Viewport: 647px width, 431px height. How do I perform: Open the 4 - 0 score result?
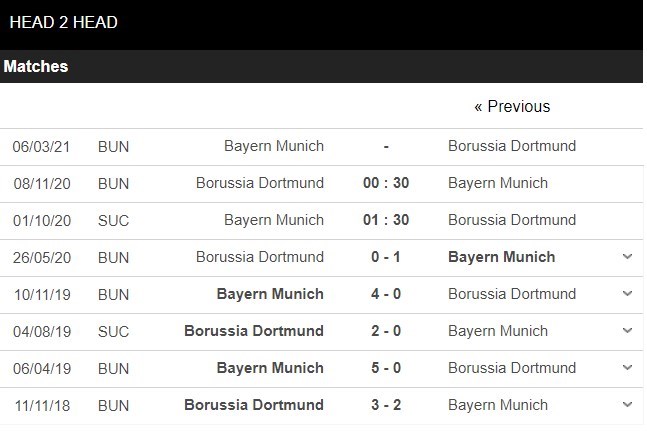click(386, 294)
